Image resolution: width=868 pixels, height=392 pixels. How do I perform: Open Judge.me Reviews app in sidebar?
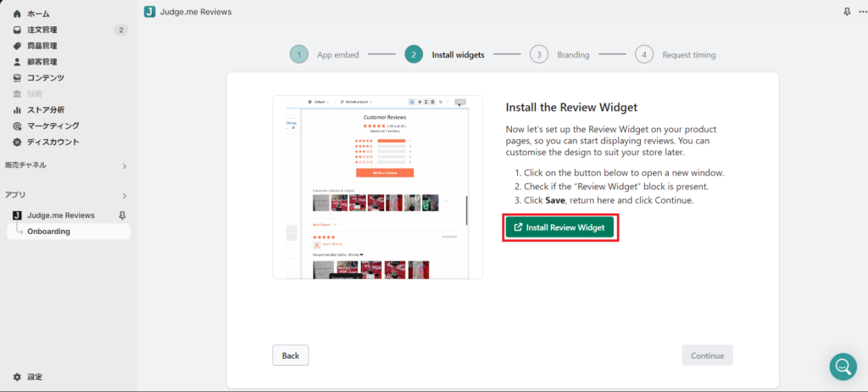[x=61, y=216]
